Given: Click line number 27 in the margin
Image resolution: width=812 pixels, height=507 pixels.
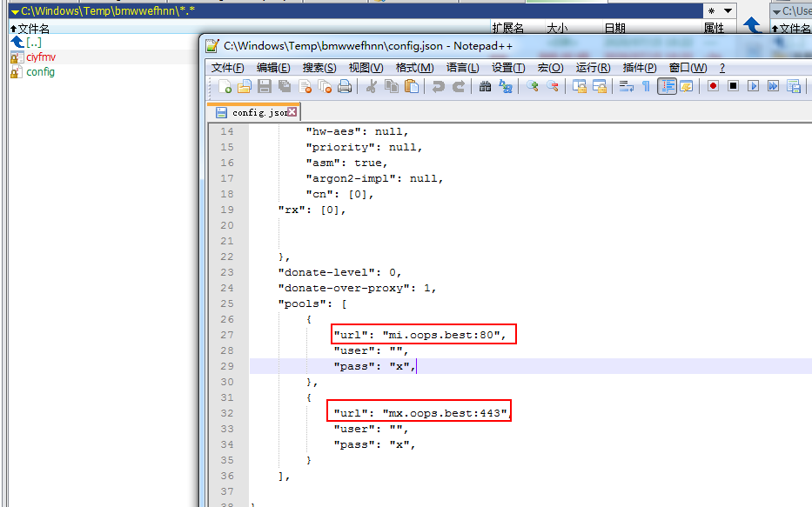Looking at the screenshot, I should [227, 335].
